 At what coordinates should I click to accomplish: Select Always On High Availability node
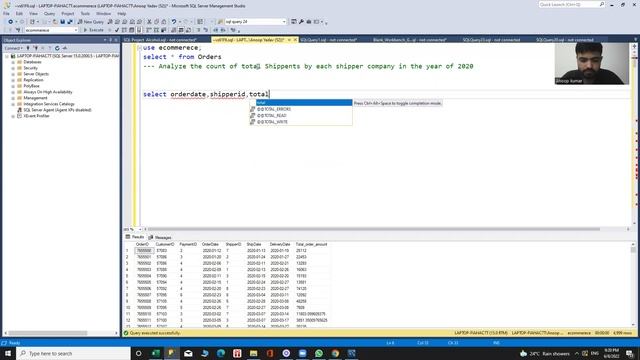point(48,92)
